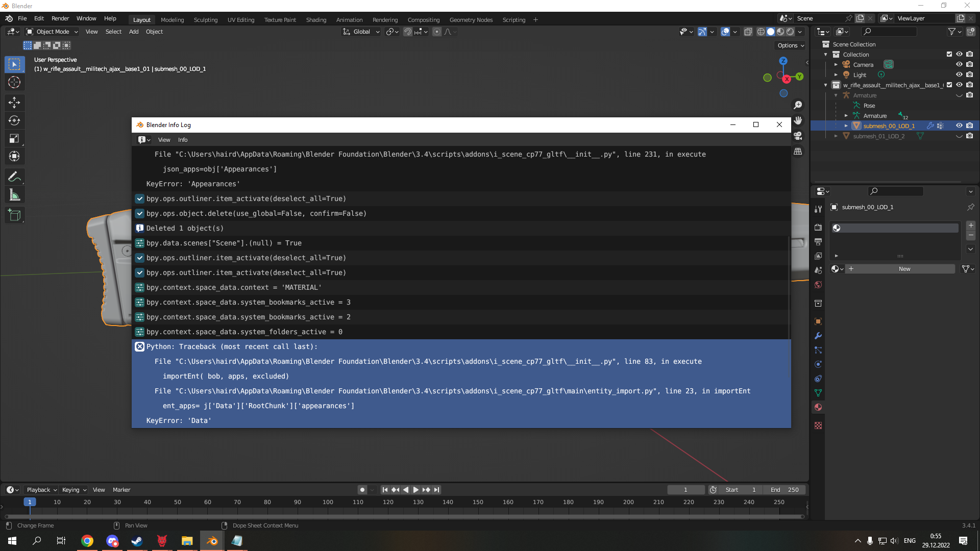This screenshot has width=980, height=551.
Task: Click the New material button
Action: pos(904,269)
